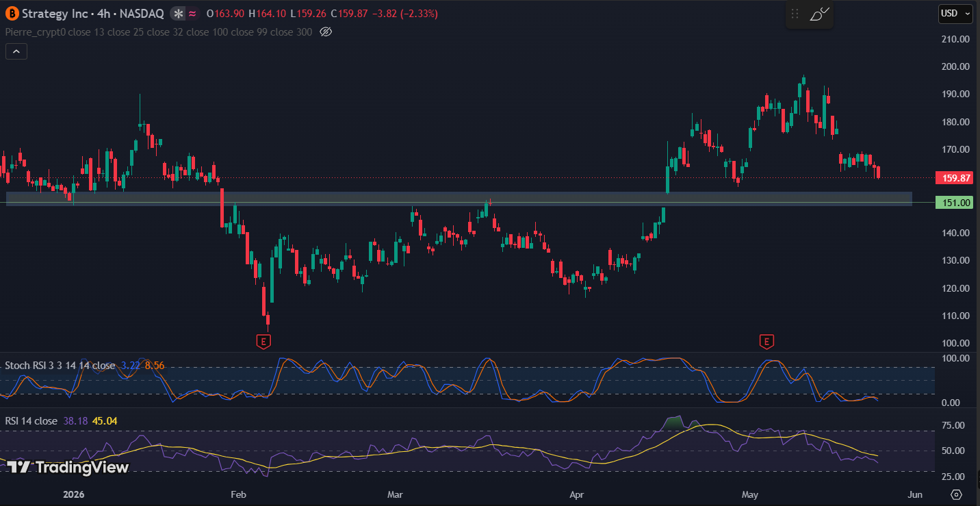Click the May label on time axis
Screen dimensions: 980x506
750,494
